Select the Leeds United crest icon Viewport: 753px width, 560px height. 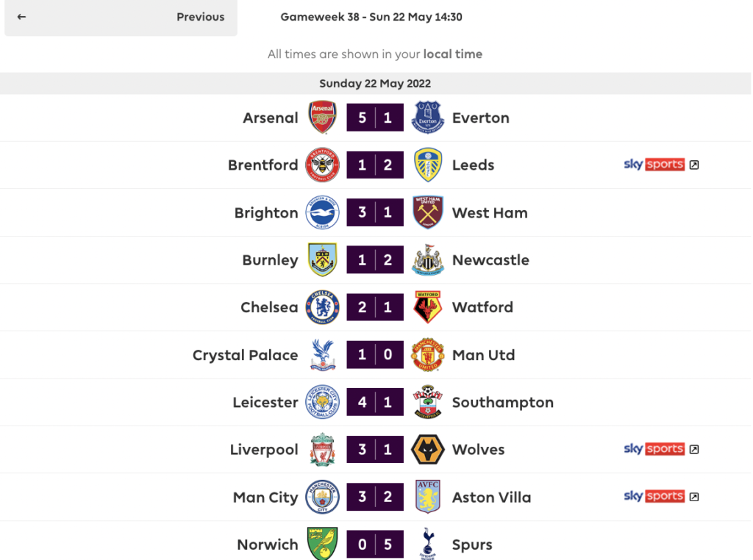[x=428, y=165]
